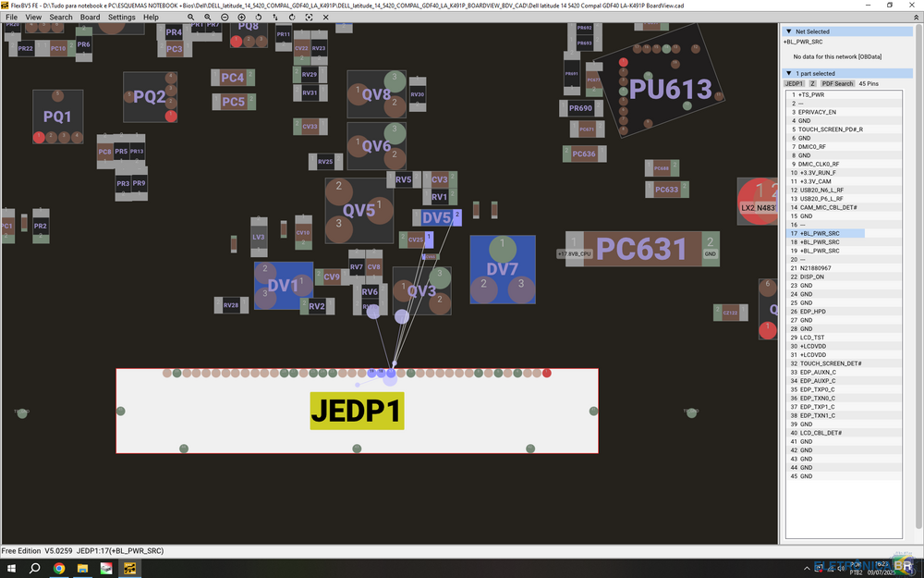The image size is (924, 578).
Task: Open Google Chrome from the taskbar
Action: 58,569
